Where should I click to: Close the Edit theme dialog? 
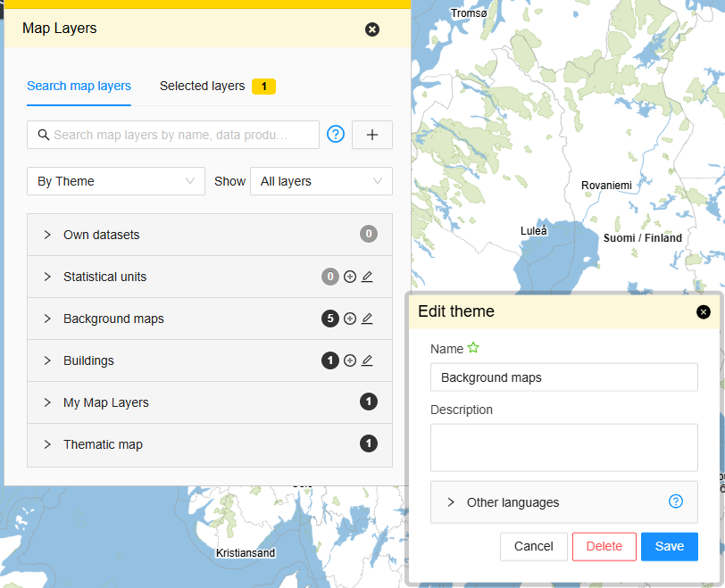(704, 311)
